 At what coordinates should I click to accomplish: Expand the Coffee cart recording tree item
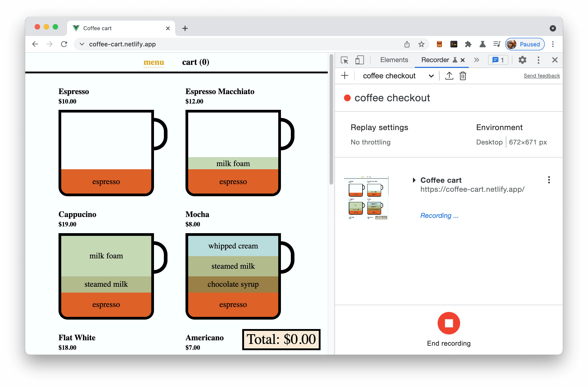coord(414,180)
